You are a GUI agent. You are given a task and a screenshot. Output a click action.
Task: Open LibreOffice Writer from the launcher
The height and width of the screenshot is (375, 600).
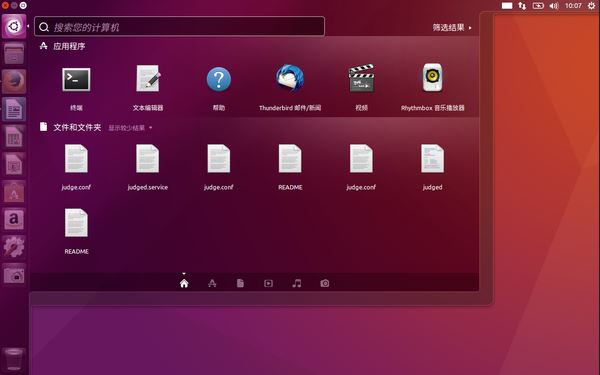coord(14,109)
